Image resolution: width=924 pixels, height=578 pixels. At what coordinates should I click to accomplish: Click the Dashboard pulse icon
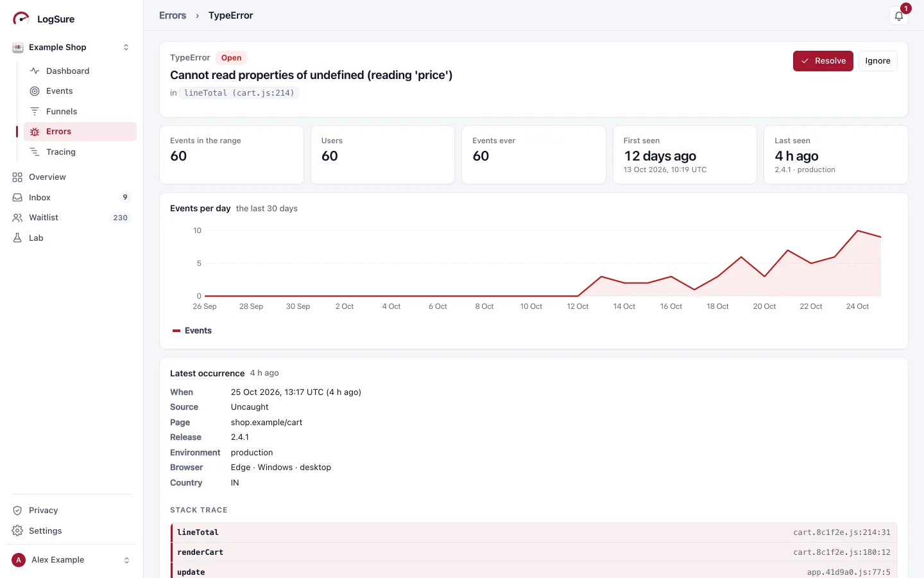pos(35,71)
